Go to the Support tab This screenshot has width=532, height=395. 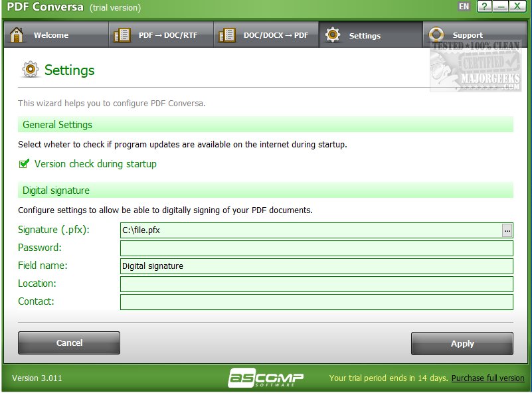[475, 35]
